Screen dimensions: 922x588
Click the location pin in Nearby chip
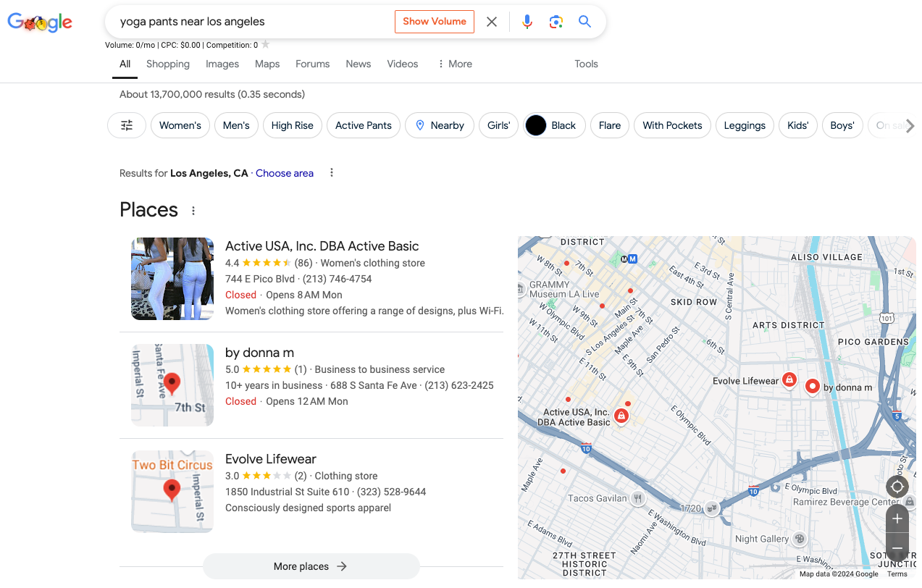(420, 125)
